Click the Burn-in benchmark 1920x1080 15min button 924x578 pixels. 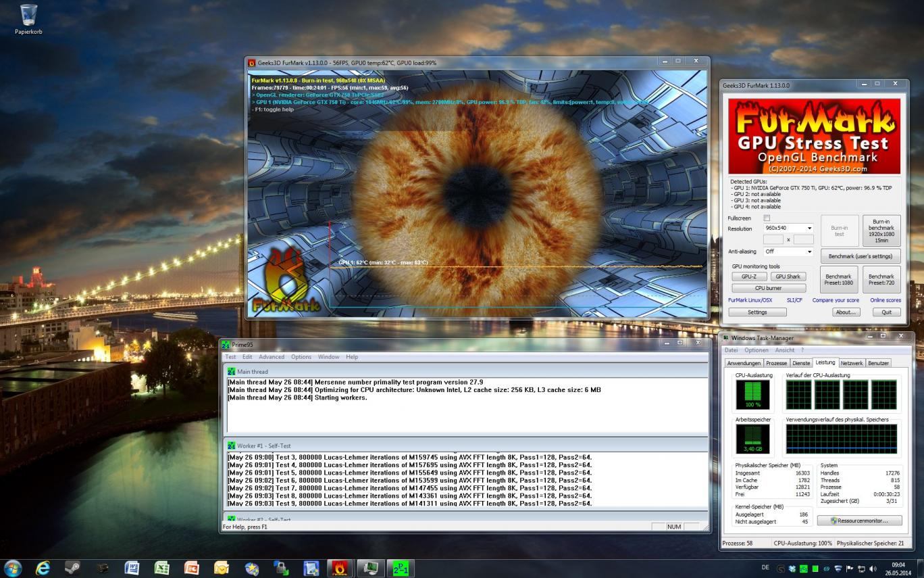point(881,231)
